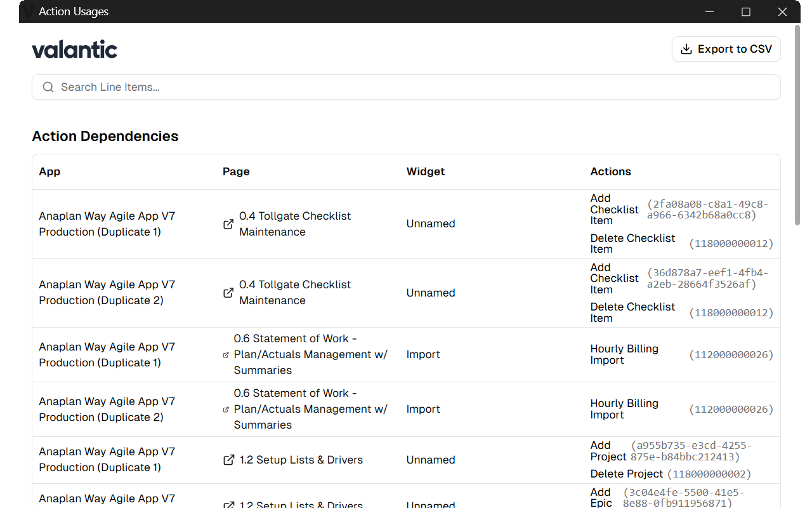The image size is (812, 508).
Task: Select Unnamed widget in Duplicate 1 Tollgate row
Action: coord(431,224)
